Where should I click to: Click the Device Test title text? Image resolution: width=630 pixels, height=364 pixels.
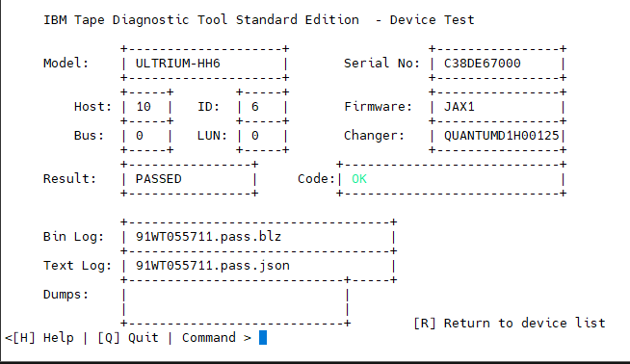(x=432, y=20)
